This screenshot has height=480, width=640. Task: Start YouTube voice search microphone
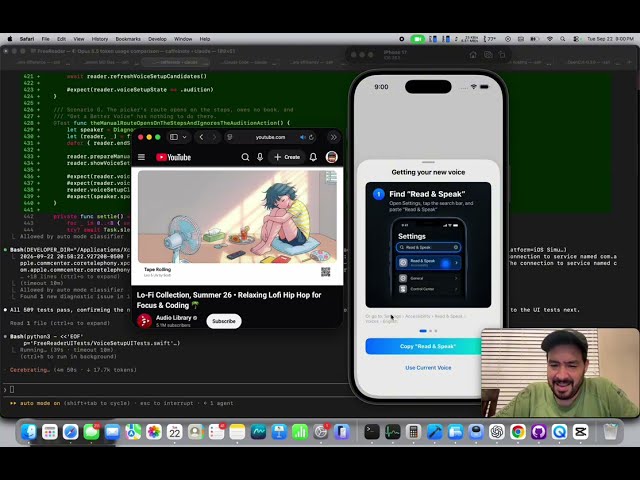260,157
